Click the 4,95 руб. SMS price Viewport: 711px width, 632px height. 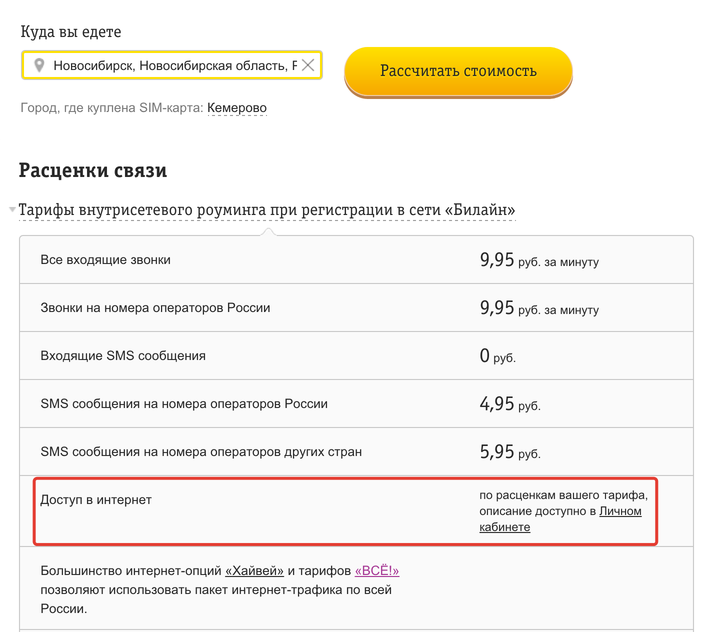(x=510, y=404)
